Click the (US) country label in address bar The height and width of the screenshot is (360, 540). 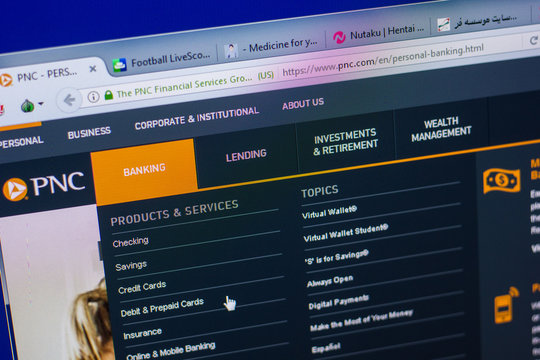(266, 75)
